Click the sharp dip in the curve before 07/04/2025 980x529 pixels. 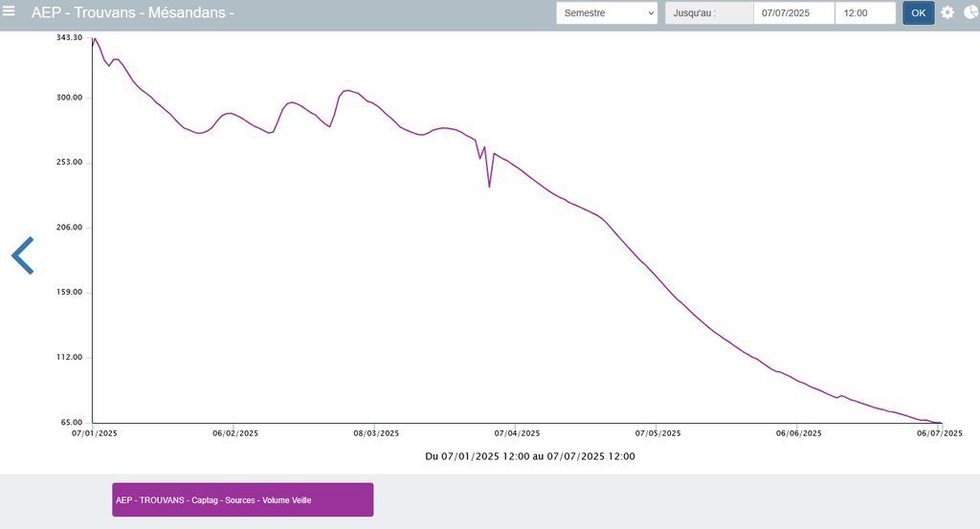[x=489, y=186]
